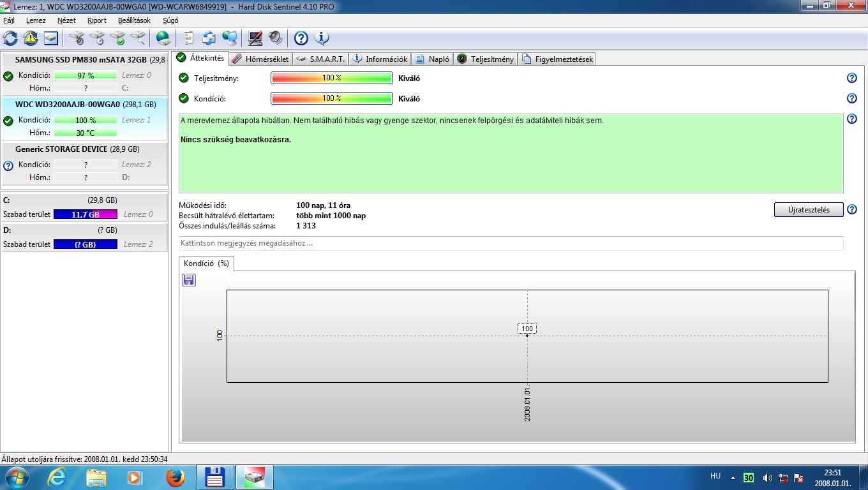
Task: Click the WDC 30 °C temperature bar
Action: coord(86,133)
